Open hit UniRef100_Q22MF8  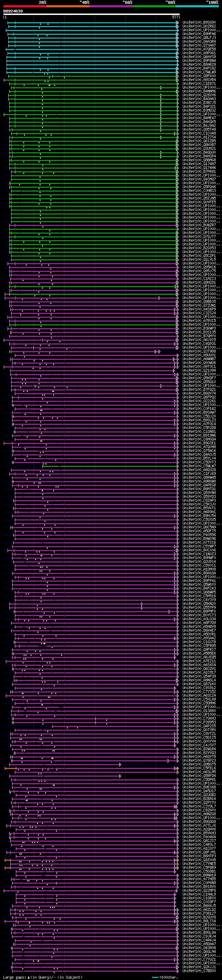[x=199, y=890]
